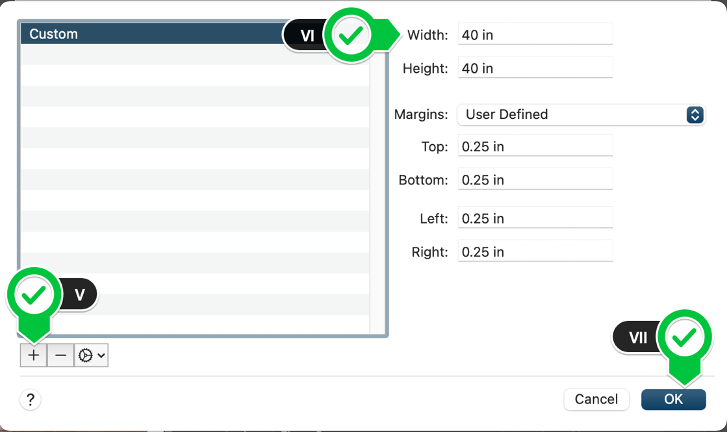The height and width of the screenshot is (432, 728).
Task: Click the Width input field
Action: point(535,34)
